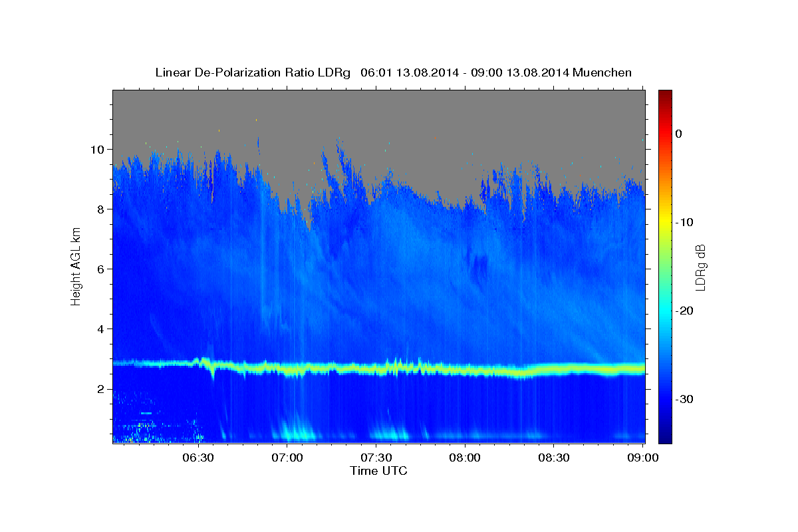Click the yellow melting layer band near 07:30

(376, 368)
